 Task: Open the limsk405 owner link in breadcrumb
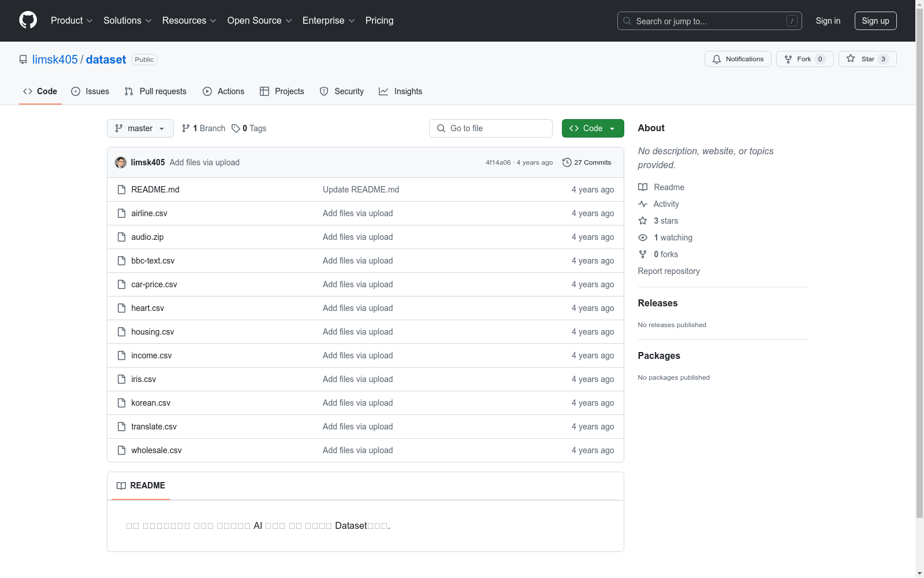55,60
